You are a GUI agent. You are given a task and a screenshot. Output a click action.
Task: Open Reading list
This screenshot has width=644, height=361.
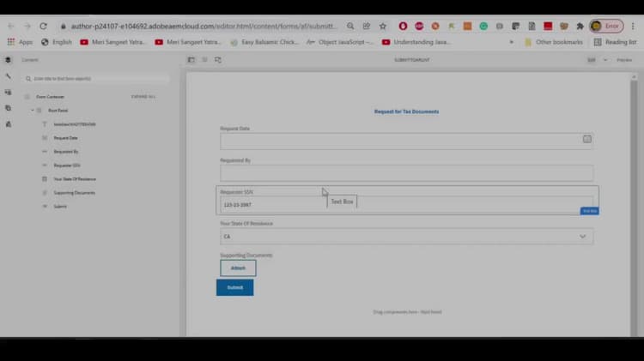615,42
